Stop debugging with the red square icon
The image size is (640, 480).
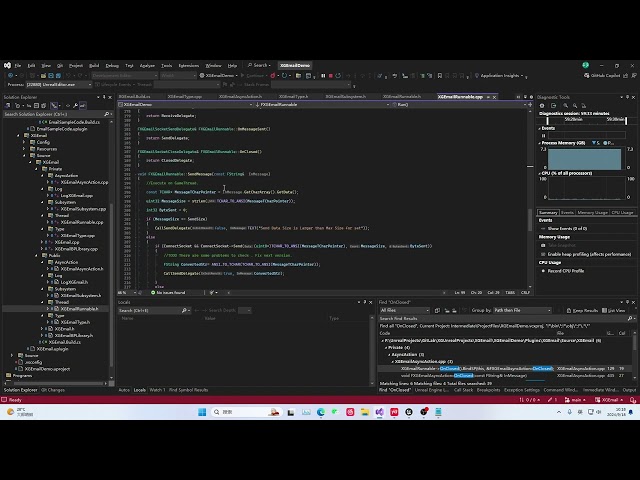click(x=331, y=76)
